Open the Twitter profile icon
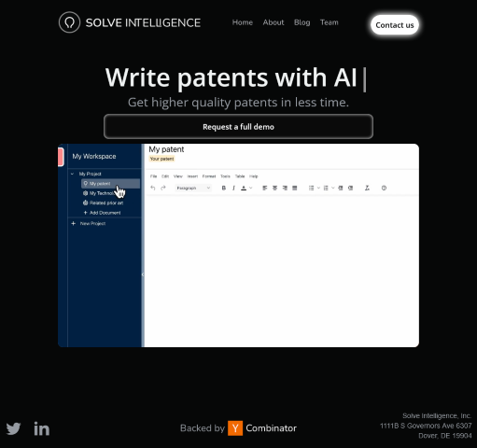 click(x=13, y=428)
